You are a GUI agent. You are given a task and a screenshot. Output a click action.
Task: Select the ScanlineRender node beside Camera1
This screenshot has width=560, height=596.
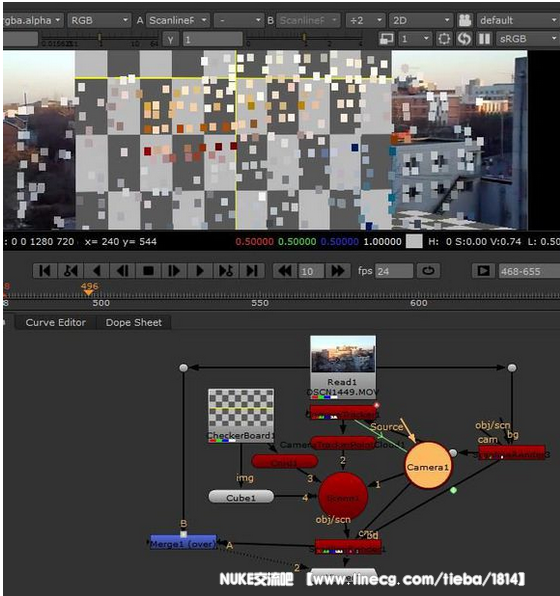tap(512, 453)
